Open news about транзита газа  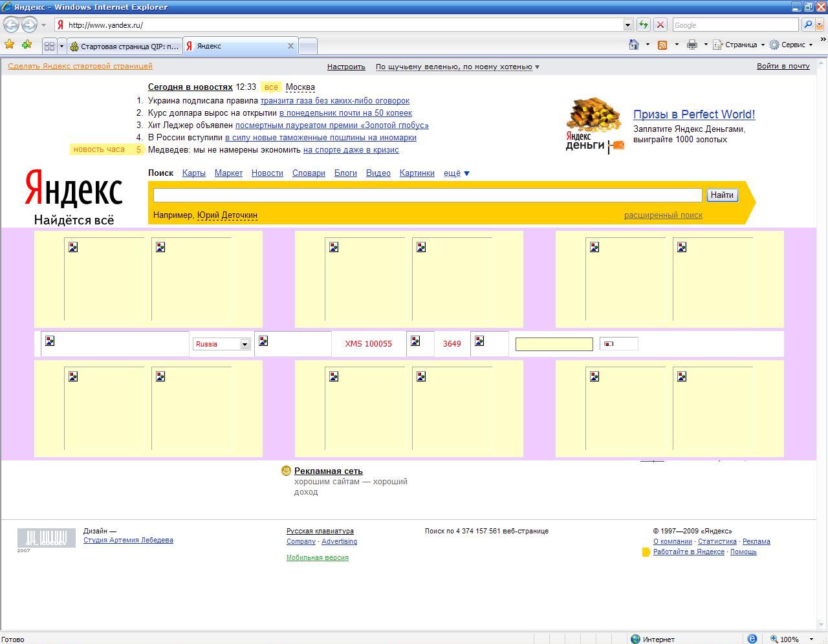[334, 101]
